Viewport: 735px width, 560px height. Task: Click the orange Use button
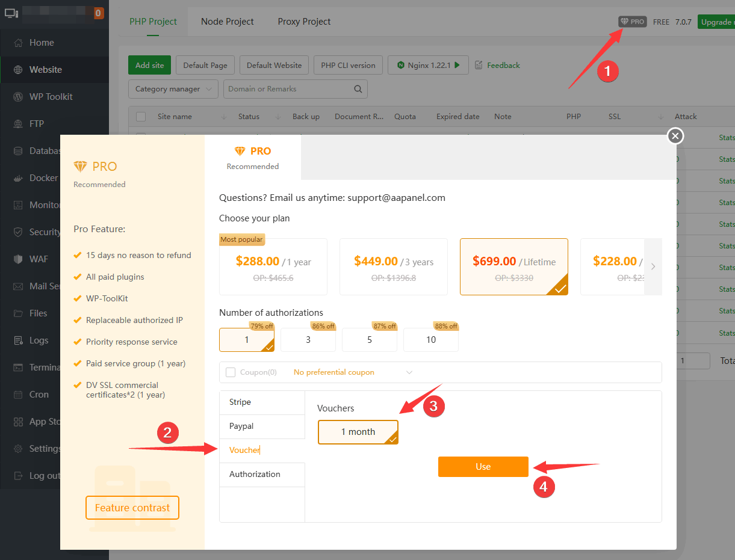tap(483, 467)
